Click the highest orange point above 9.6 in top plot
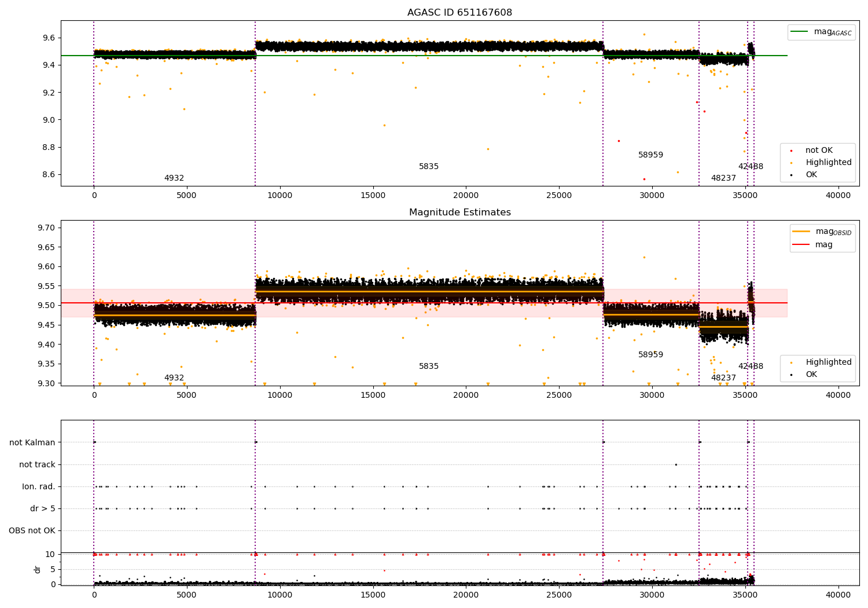 (644, 34)
